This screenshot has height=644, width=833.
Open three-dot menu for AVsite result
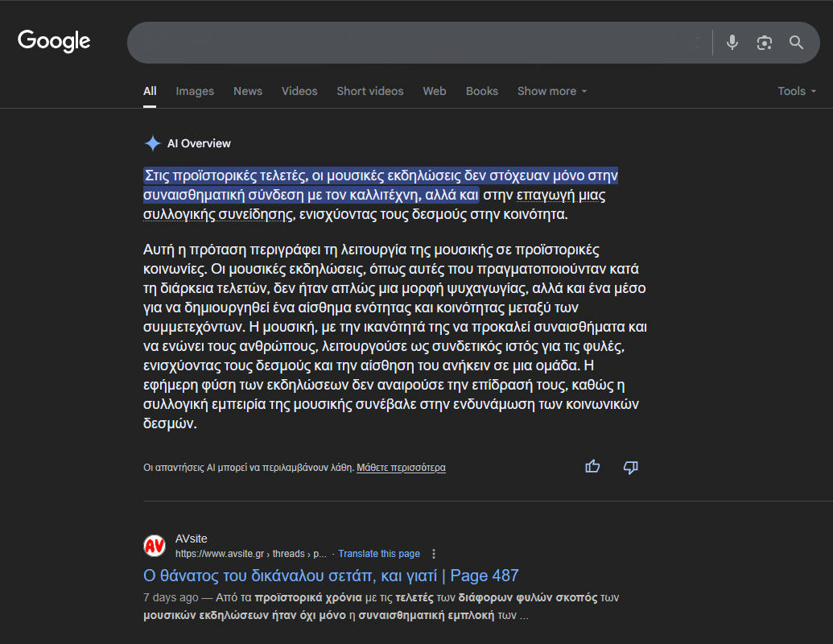coord(434,554)
